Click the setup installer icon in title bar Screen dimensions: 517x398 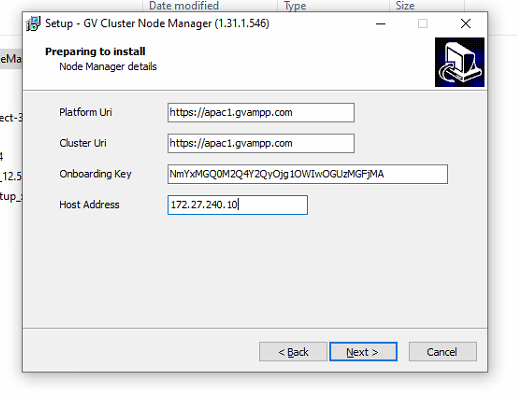(33, 24)
